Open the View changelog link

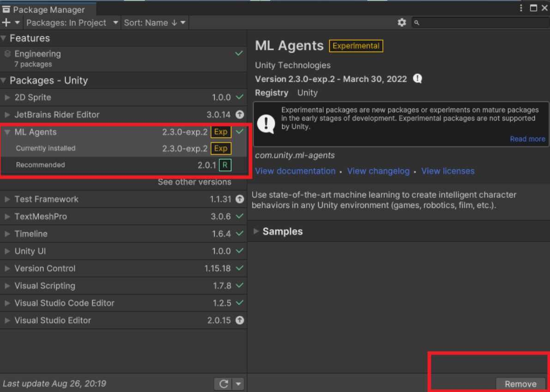click(x=378, y=171)
